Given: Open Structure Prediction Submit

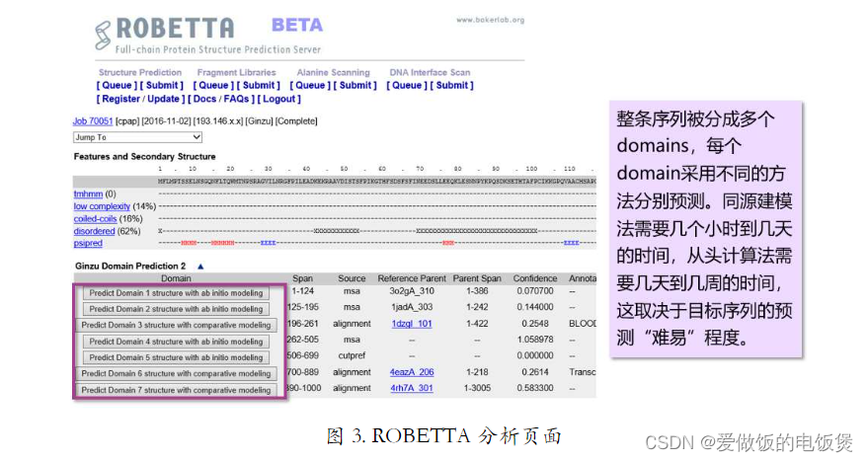Looking at the screenshot, I should (162, 85).
